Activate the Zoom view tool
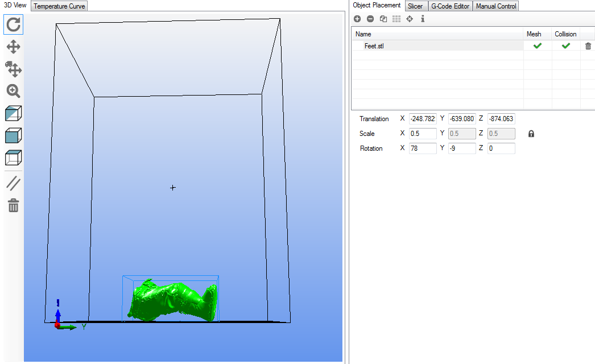Image resolution: width=595 pixels, height=364 pixels. 14,91
